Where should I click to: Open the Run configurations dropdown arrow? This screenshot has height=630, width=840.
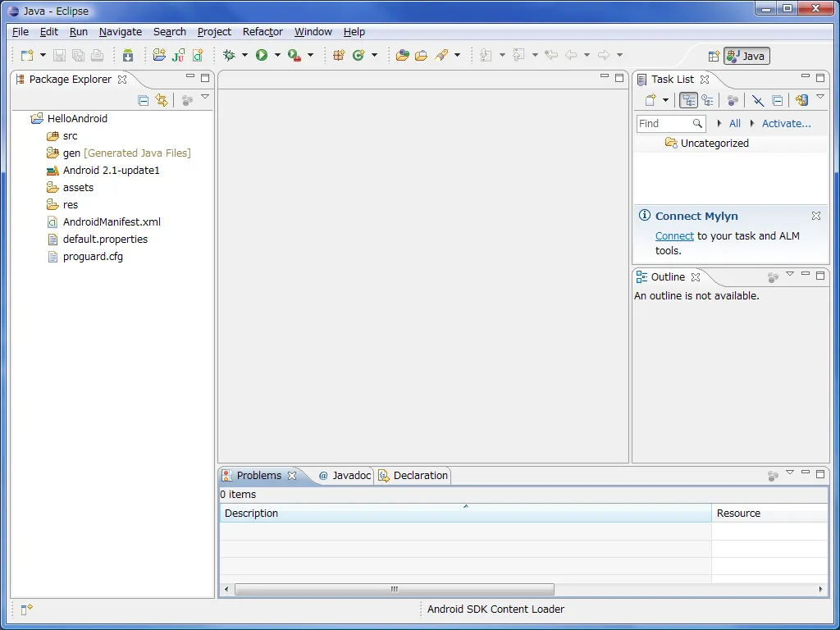(277, 55)
